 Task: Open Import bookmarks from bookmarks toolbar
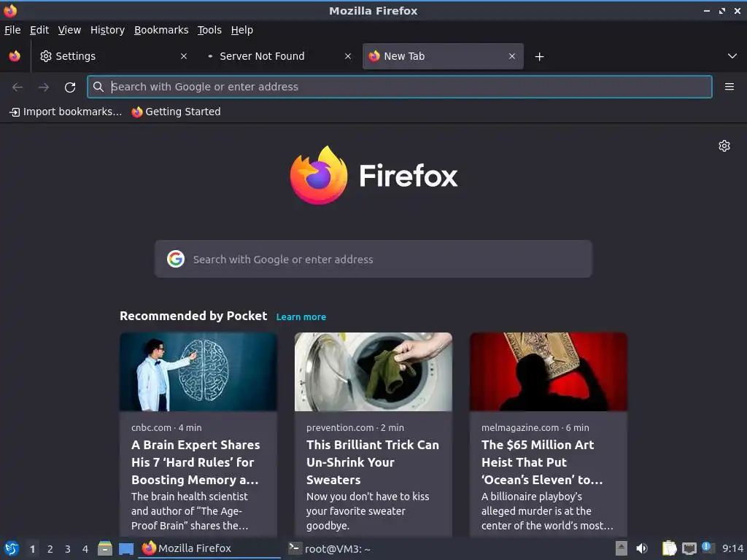[66, 112]
